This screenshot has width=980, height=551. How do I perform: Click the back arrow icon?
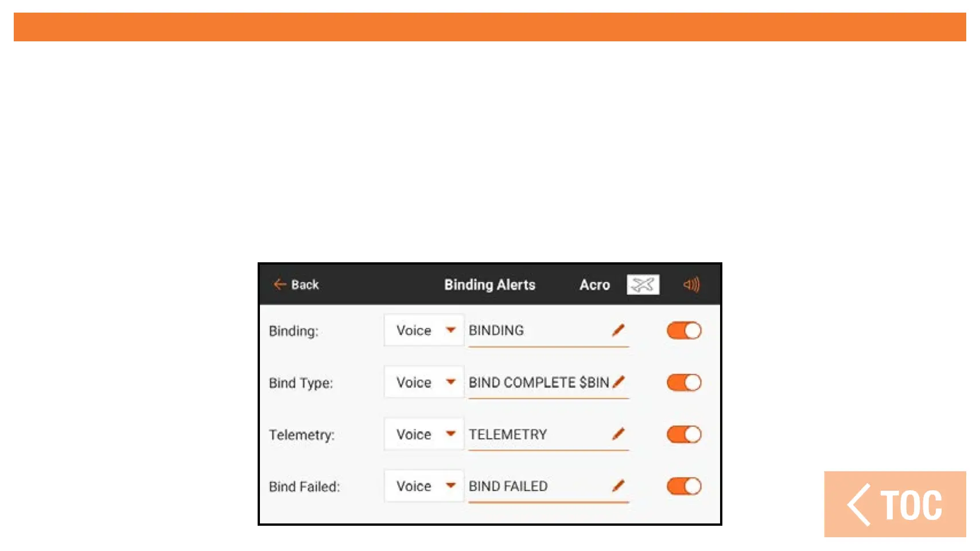point(279,284)
